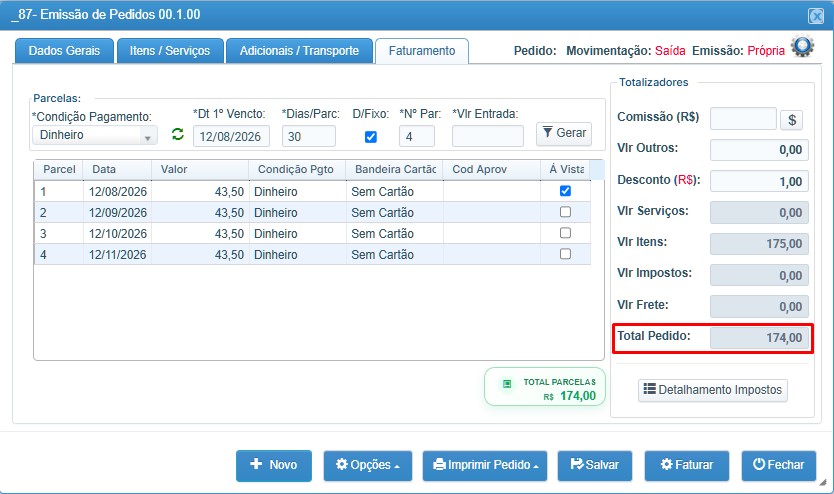Screen dimensions: 834x494
Task: Click the green refresh icon beside Condição Pagamento
Action: [x=178, y=135]
